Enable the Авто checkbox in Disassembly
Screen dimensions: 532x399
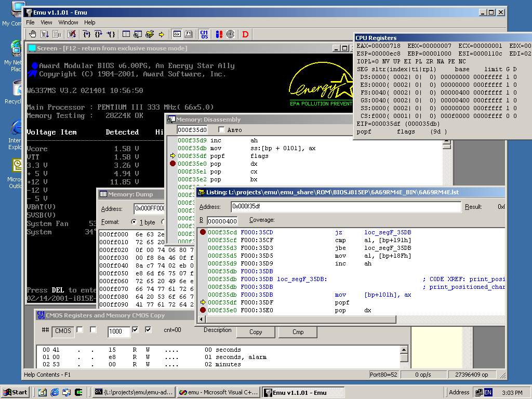pyautogui.click(x=221, y=129)
